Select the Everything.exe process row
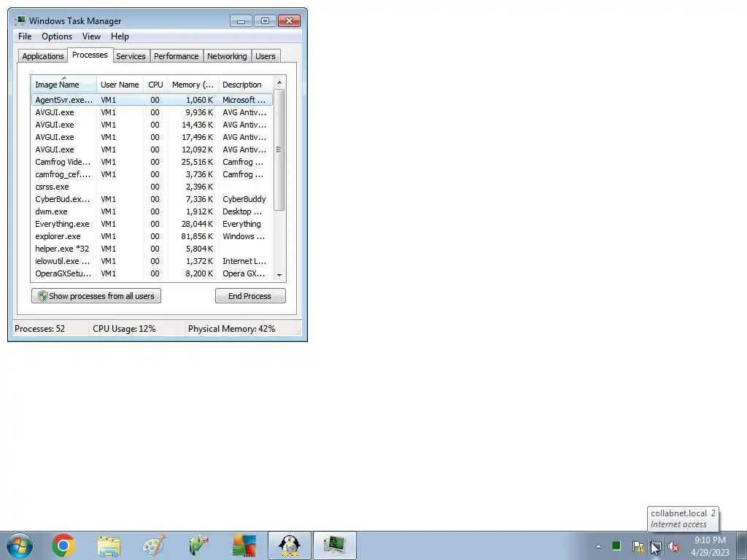747x560 pixels. click(152, 224)
